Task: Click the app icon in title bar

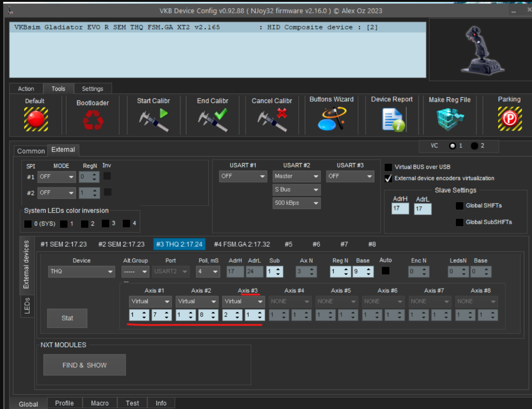Action: 10,11
